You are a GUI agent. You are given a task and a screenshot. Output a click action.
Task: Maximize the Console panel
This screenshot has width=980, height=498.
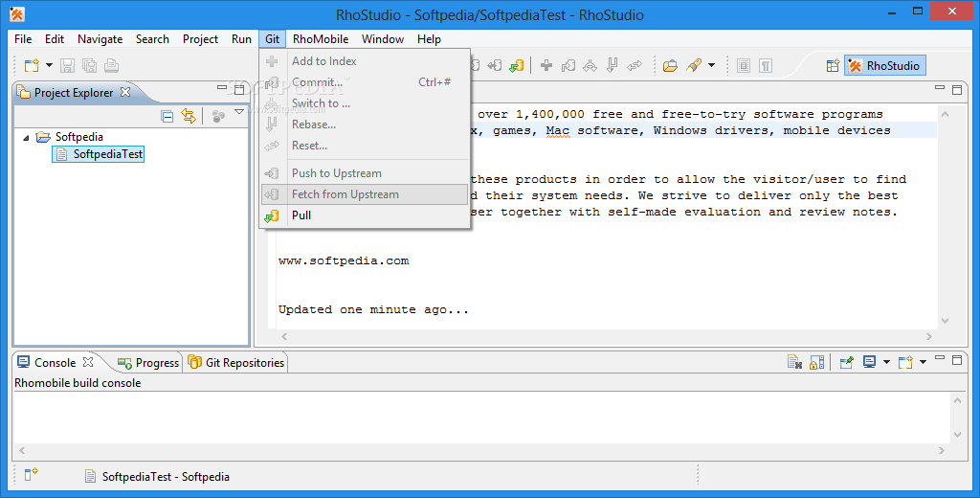coord(957,360)
